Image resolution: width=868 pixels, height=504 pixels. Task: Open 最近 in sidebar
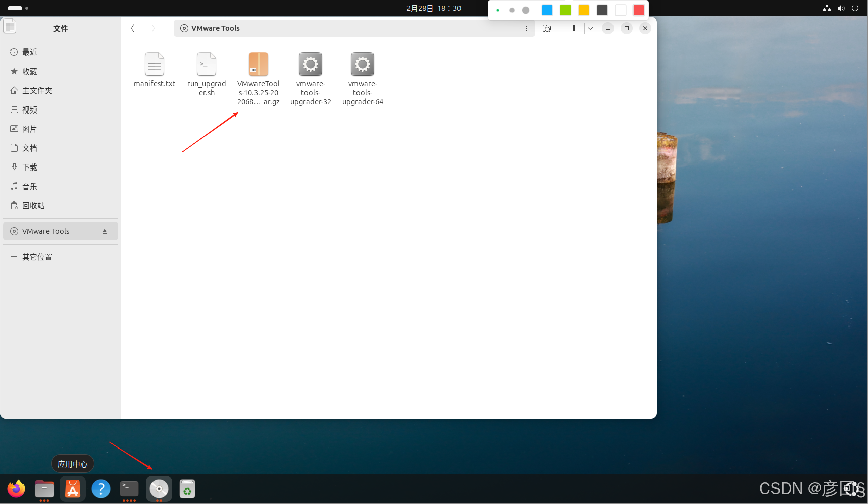(x=61, y=52)
